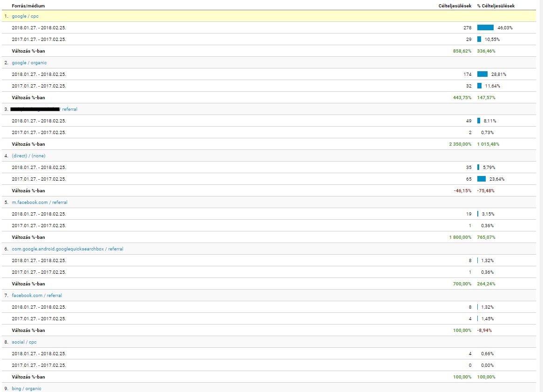
Task: Open com.google.android.googlequicksearchbox / referral link
Action: click(x=68, y=249)
